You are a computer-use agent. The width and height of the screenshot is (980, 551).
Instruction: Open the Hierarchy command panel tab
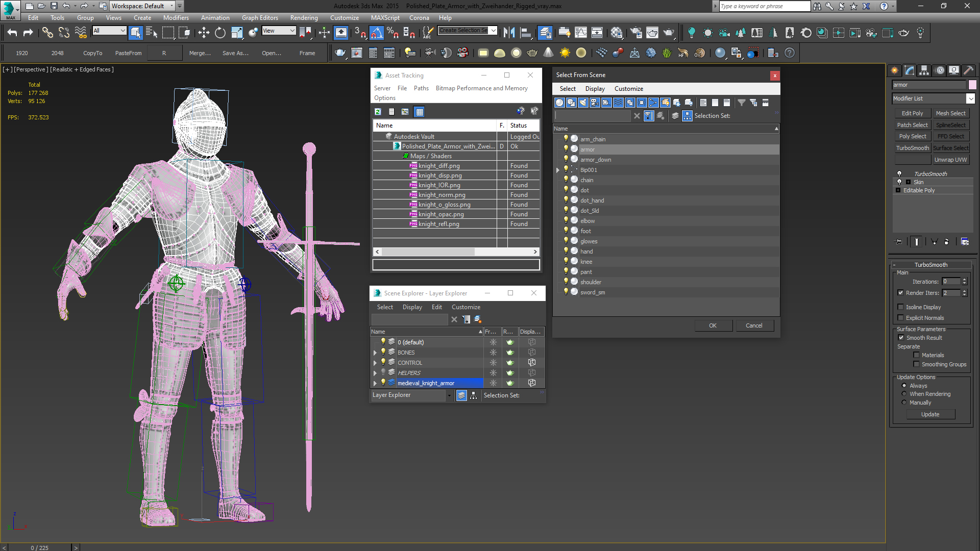pyautogui.click(x=924, y=70)
